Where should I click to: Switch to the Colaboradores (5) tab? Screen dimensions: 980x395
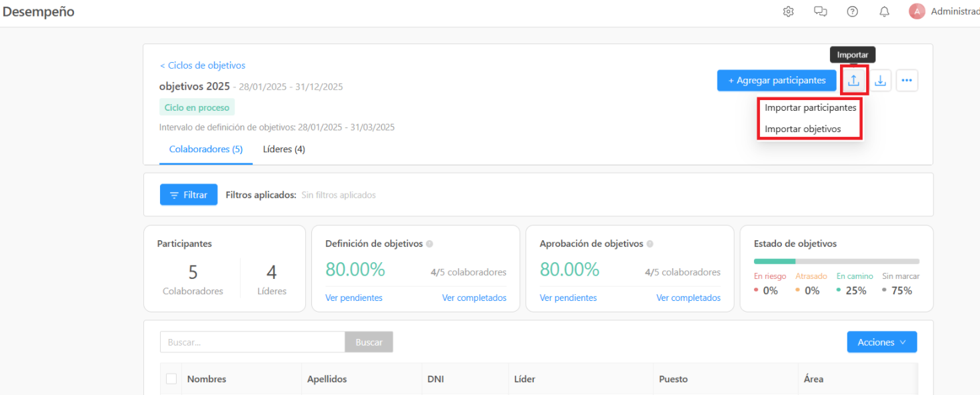point(206,149)
